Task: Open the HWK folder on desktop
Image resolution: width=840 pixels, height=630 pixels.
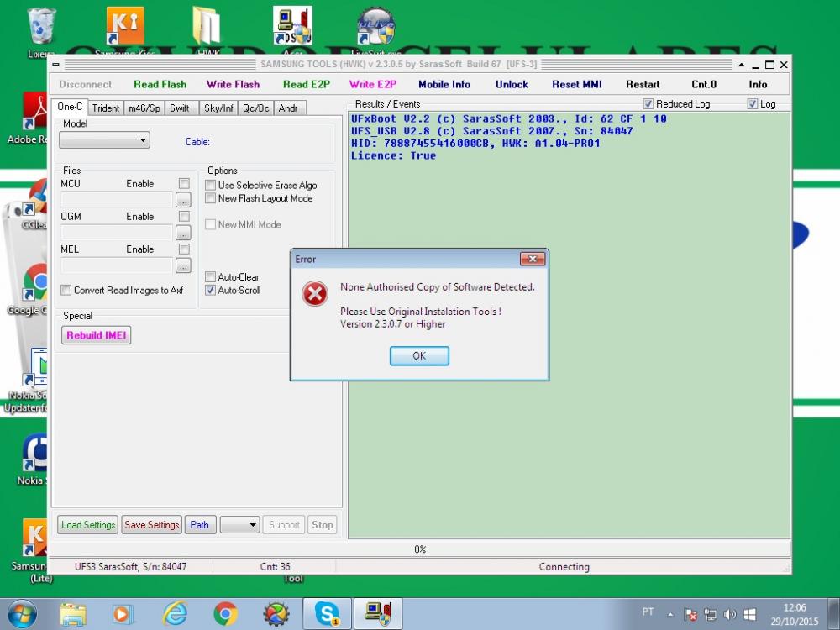Action: click(207, 32)
